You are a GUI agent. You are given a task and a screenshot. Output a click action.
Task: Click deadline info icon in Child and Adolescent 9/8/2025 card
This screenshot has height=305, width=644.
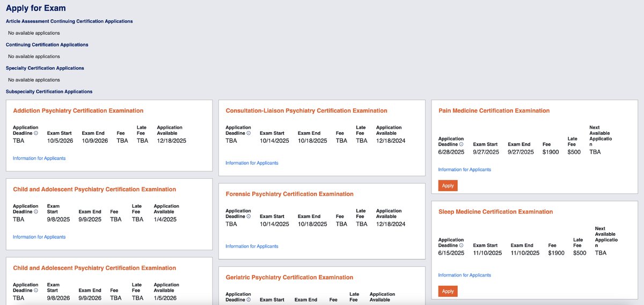pos(36,212)
